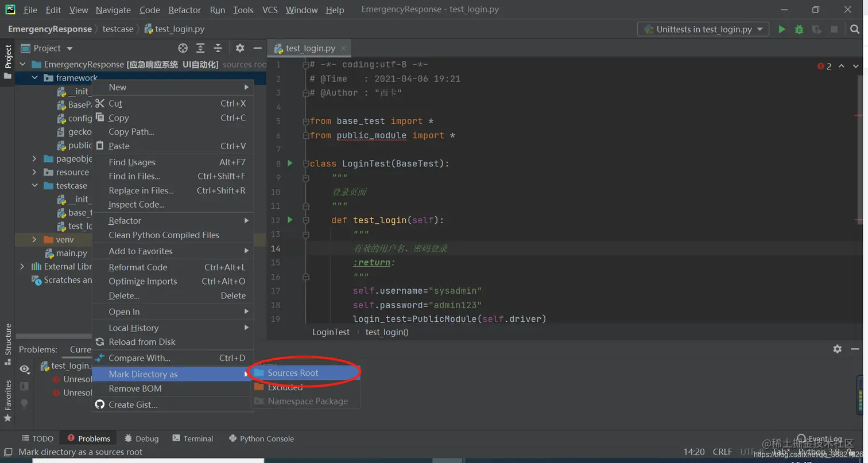Run the Unittests configuration with green play icon
This screenshot has width=868, height=463.
tap(781, 29)
